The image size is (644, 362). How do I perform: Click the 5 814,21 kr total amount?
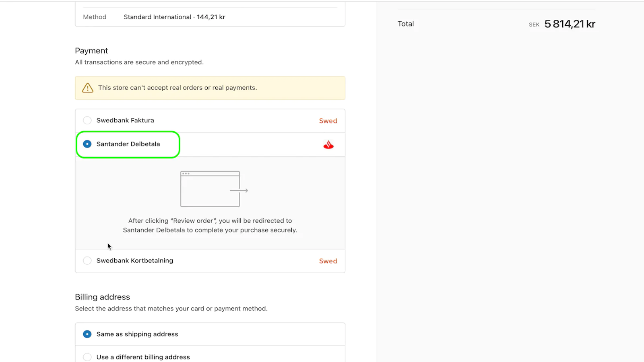[570, 24]
